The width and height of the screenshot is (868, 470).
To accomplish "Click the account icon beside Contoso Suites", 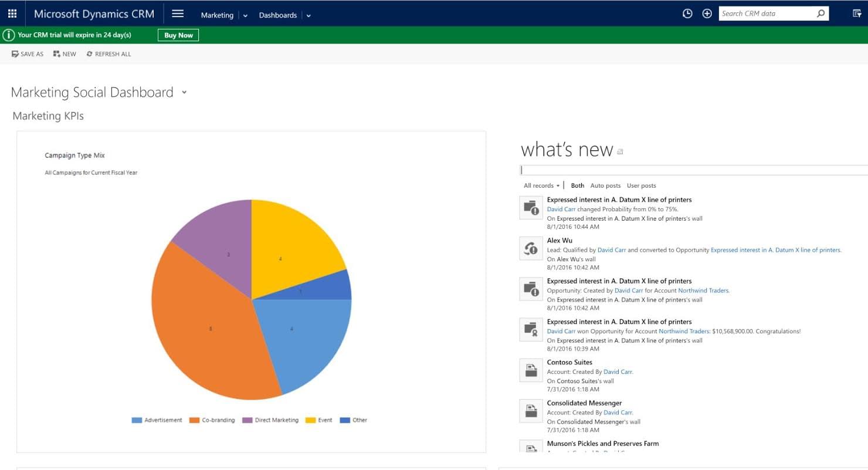I will pos(531,370).
